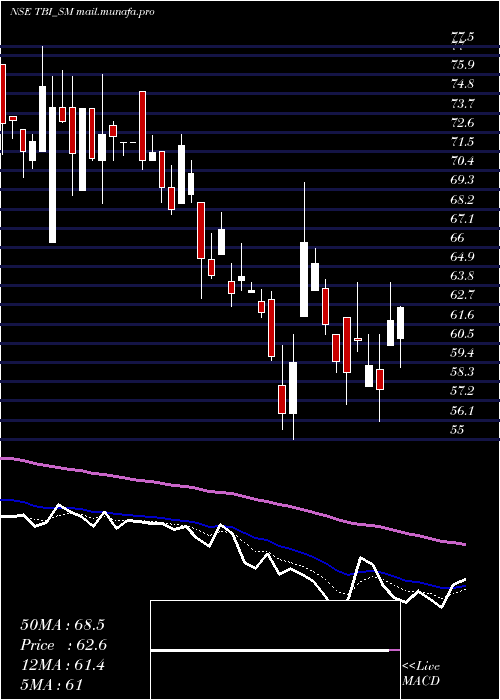This screenshot has height=700, width=500.
Task: Click the 62.7 price axis label
Action: tap(463, 295)
